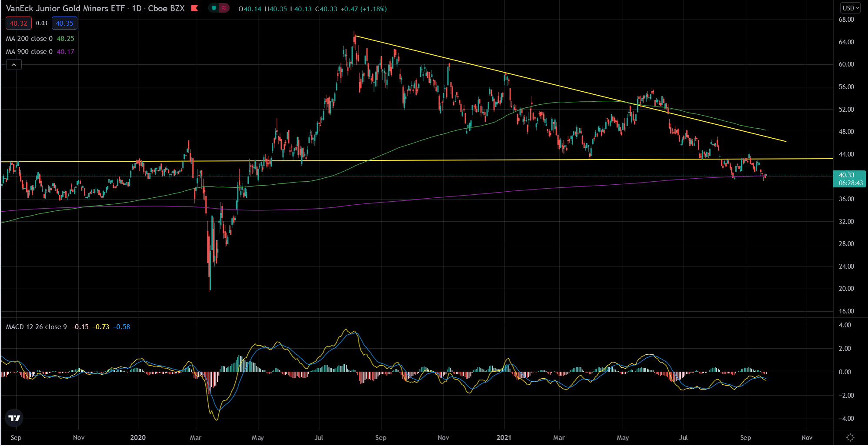This screenshot has width=868, height=446.
Task: Click the May label just before Jul 2021
Action: pyautogui.click(x=623, y=438)
